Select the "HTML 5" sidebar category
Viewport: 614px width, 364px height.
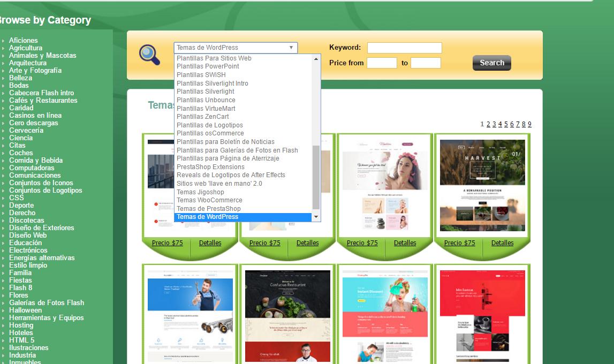click(x=22, y=340)
